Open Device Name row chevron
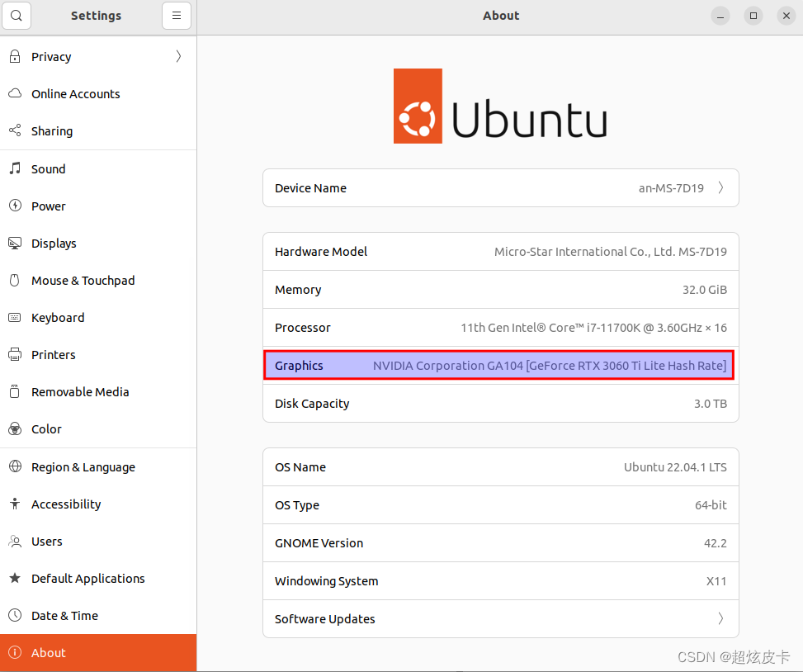This screenshot has height=672, width=803. click(x=720, y=188)
